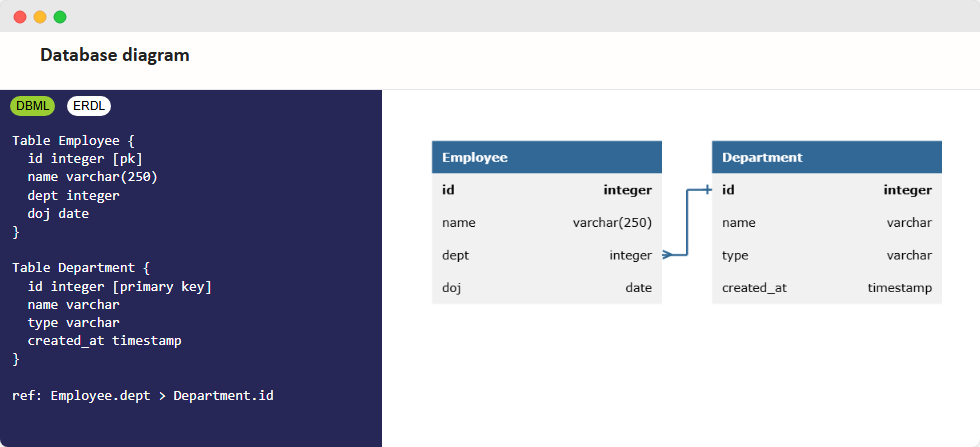Image resolution: width=980 pixels, height=447 pixels.
Task: Click the Database diagram heading
Action: pyautogui.click(x=115, y=55)
